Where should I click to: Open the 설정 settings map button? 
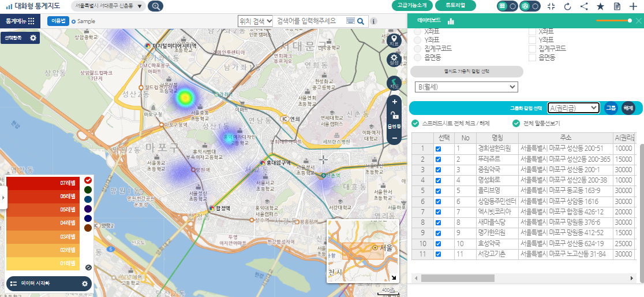[x=394, y=60]
